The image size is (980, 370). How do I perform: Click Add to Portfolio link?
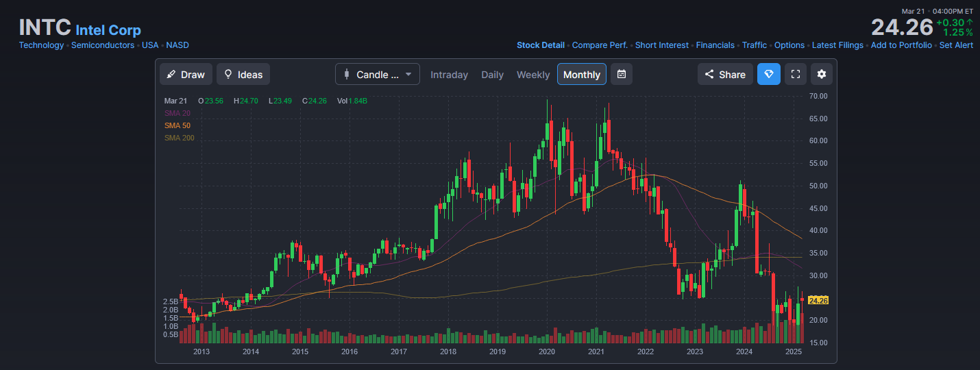pos(901,45)
